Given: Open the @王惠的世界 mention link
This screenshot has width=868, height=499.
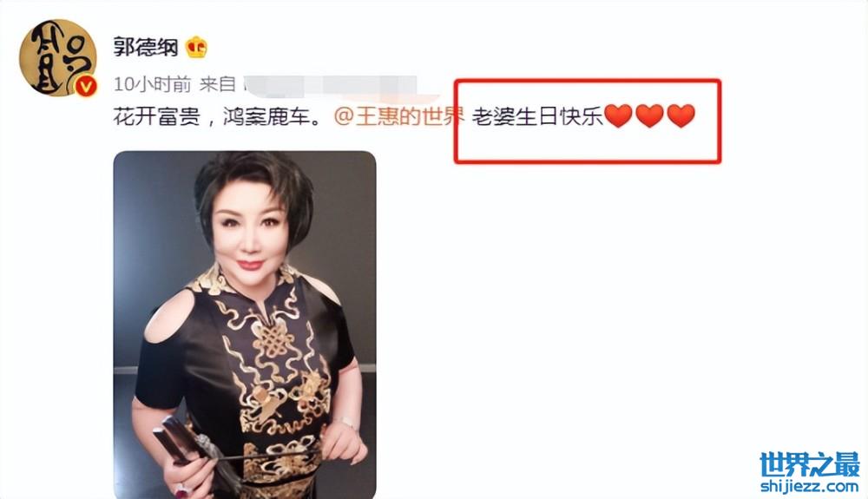Looking at the screenshot, I should click(398, 117).
